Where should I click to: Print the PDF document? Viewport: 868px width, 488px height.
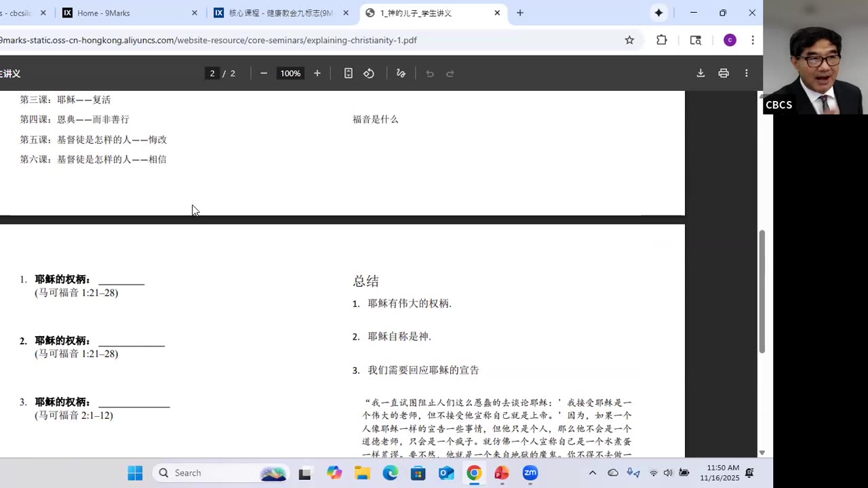[x=724, y=73]
